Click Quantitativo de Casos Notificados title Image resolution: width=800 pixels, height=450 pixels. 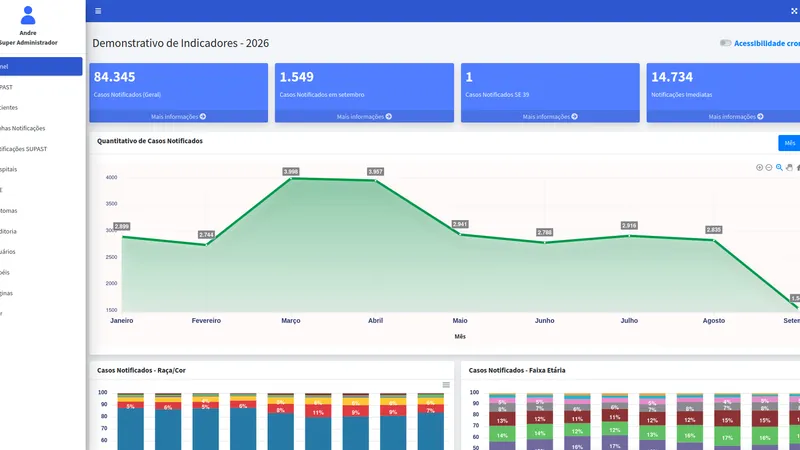(150, 141)
